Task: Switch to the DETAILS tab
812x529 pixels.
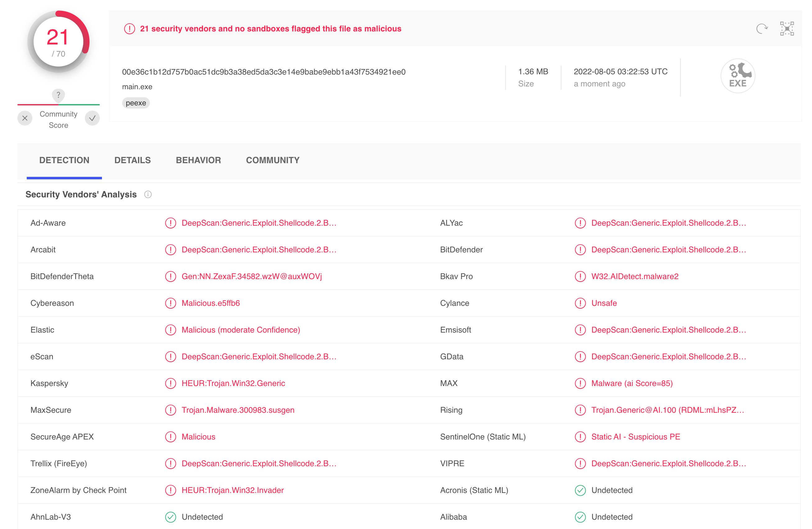Action: tap(132, 160)
